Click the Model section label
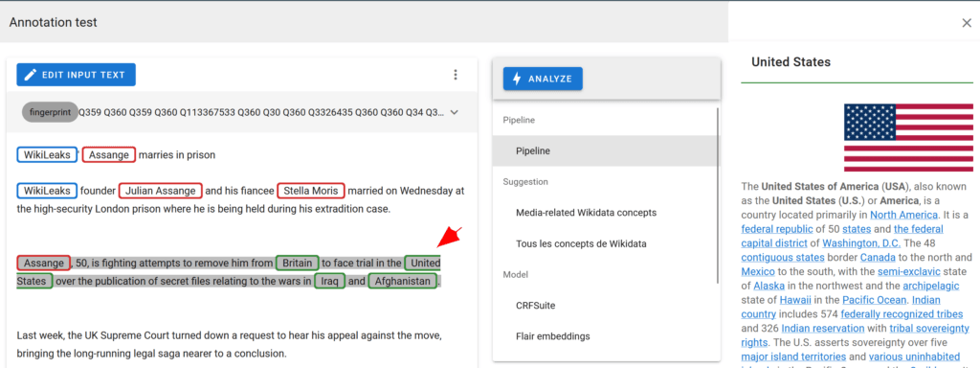The height and width of the screenshot is (368, 980). (516, 274)
